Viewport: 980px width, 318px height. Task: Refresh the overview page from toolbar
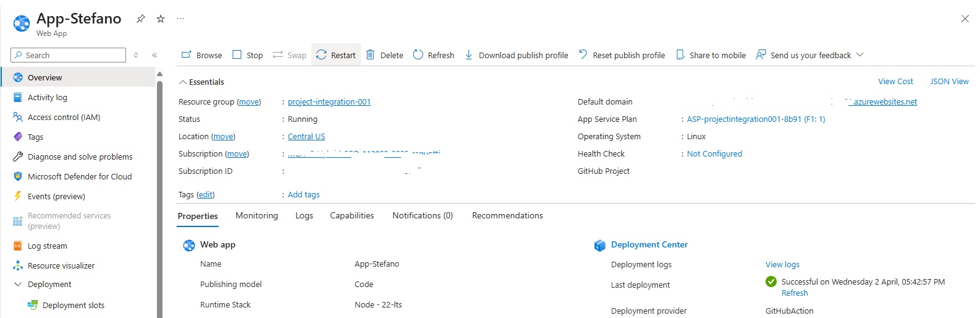click(433, 55)
